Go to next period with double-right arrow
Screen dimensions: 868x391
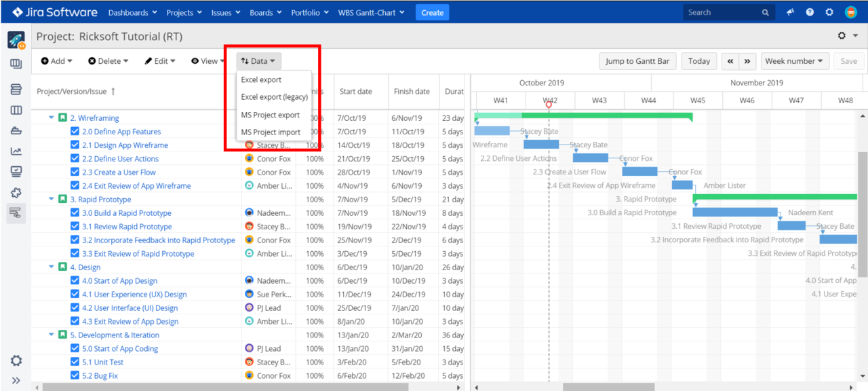click(747, 61)
